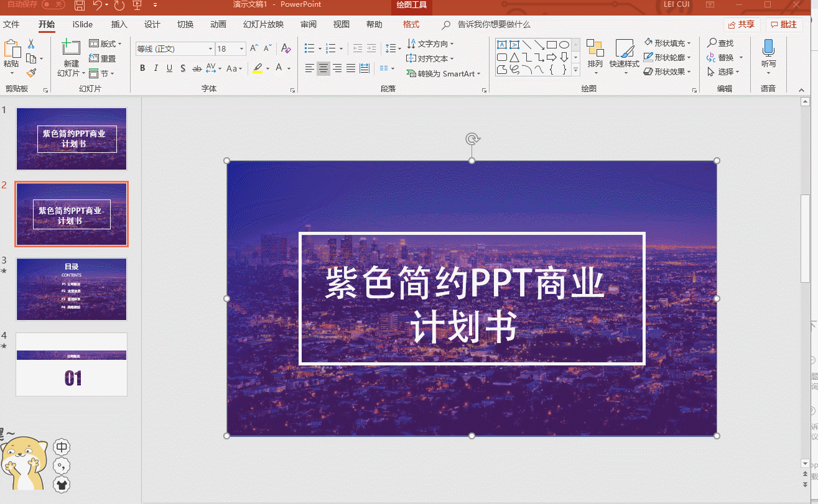Screen dimensions: 818x504
Task: Switch to the Design (设计) tab
Action: pos(152,24)
